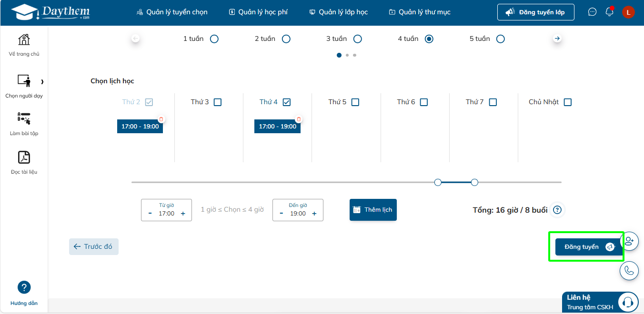Check the Thứ 3 checkbox
Screen dimensions: 644x314
coord(218,102)
